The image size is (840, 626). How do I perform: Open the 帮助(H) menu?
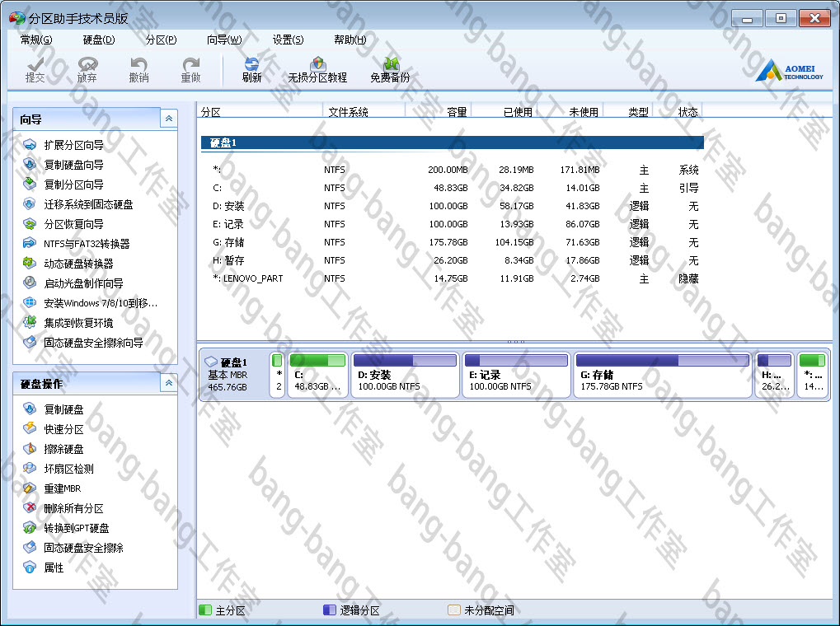pos(350,40)
